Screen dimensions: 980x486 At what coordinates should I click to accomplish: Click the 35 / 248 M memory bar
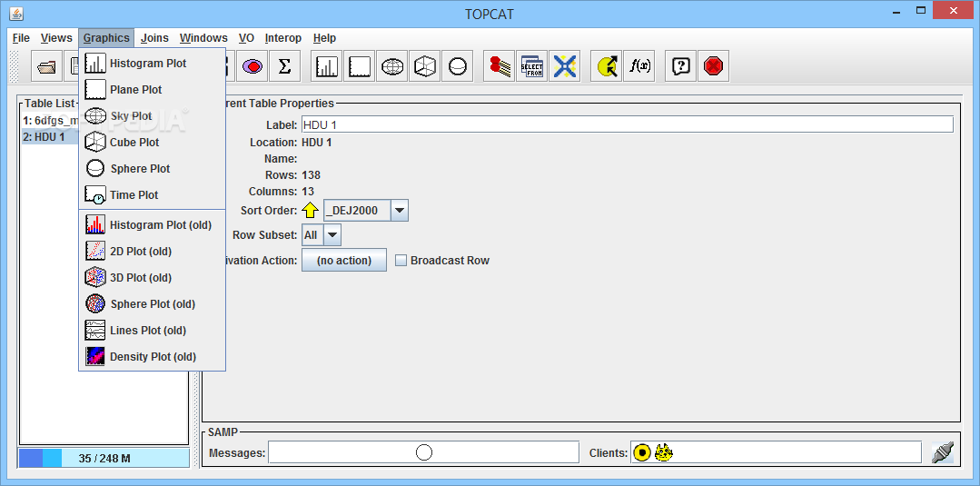pyautogui.click(x=104, y=458)
